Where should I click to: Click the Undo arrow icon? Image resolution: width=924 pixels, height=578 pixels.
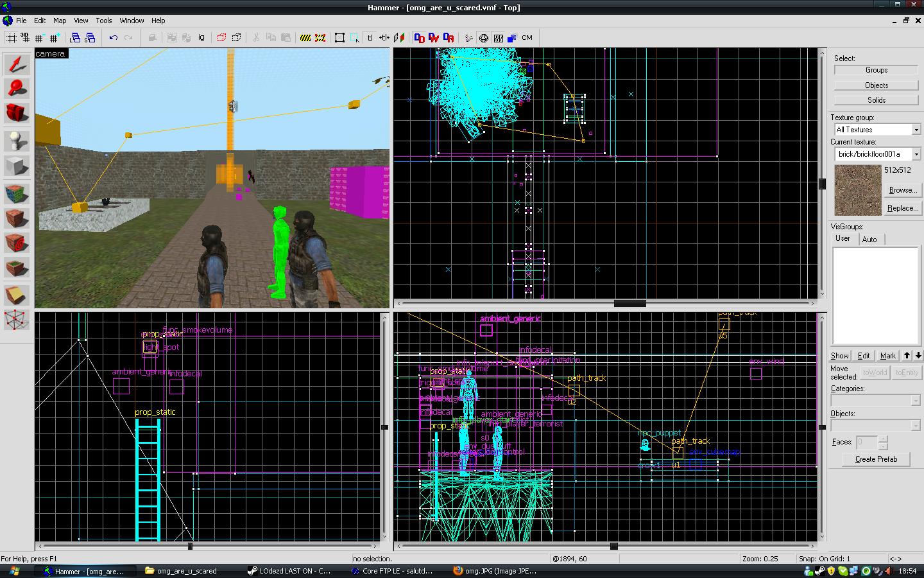point(114,38)
